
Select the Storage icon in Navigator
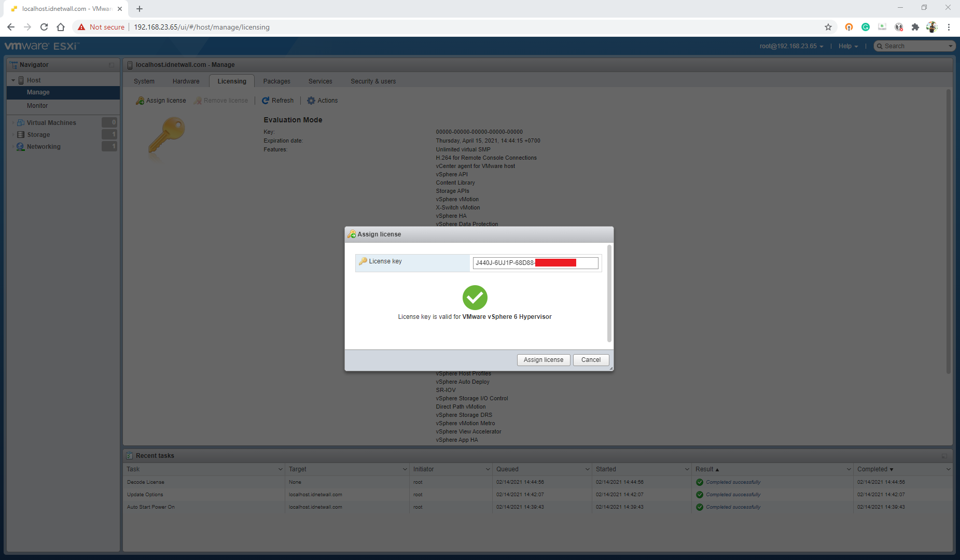21,134
